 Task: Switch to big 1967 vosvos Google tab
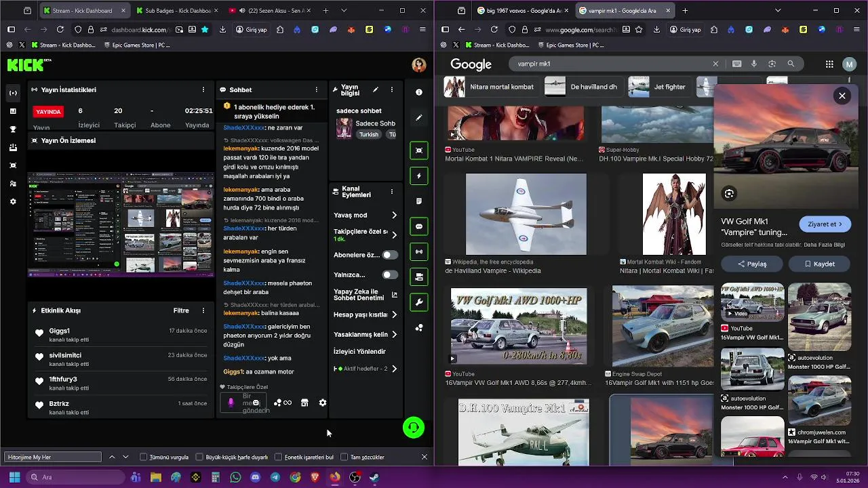[521, 11]
